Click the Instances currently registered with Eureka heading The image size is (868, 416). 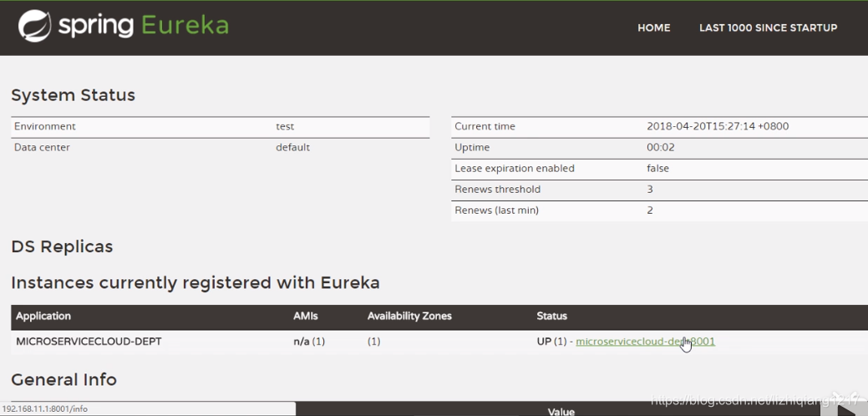point(195,283)
